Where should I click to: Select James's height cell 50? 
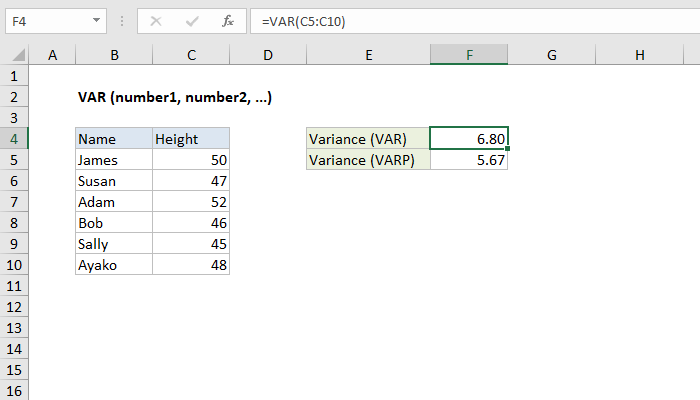coord(191,160)
